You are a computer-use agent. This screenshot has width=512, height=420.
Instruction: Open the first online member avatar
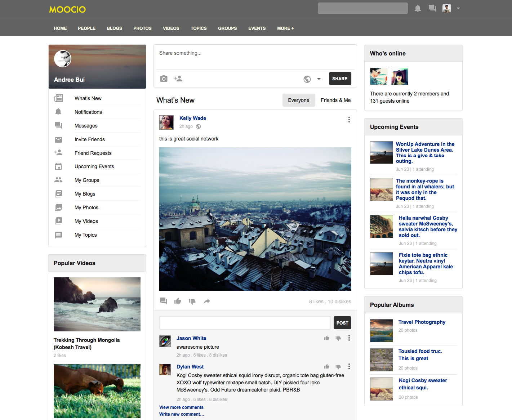(379, 76)
